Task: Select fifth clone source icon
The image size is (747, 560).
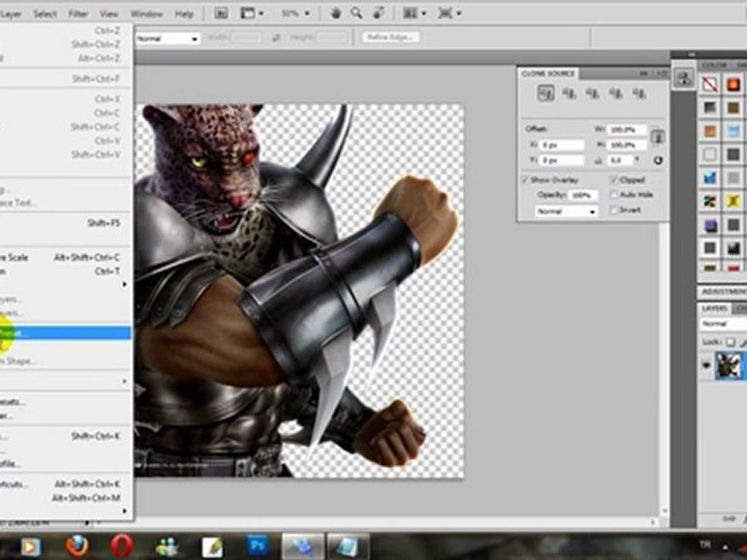Action: click(639, 93)
